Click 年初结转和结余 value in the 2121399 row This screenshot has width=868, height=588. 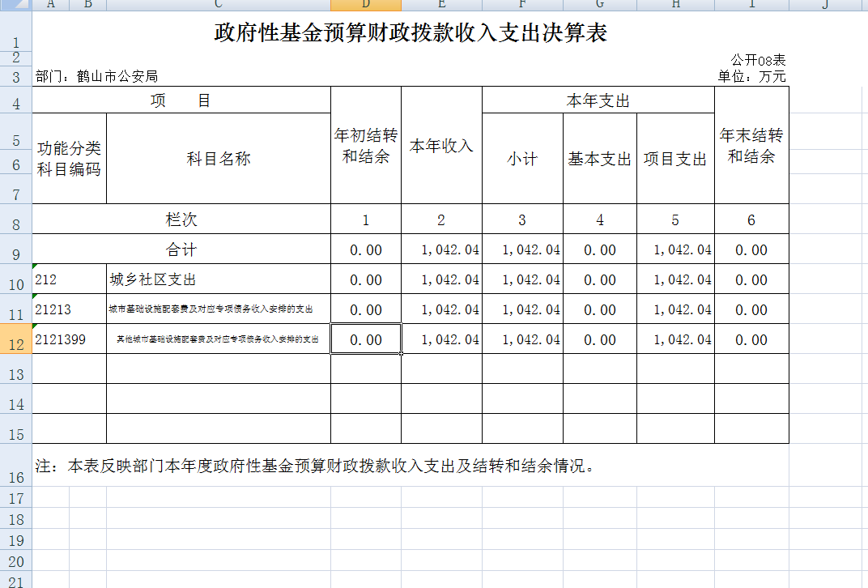(366, 339)
